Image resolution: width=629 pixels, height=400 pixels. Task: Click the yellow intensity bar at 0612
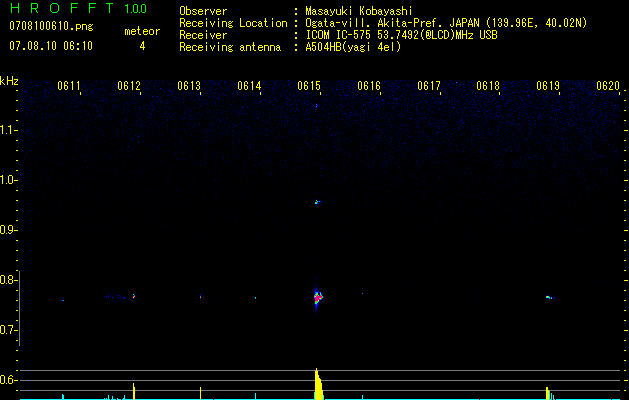tap(134, 391)
